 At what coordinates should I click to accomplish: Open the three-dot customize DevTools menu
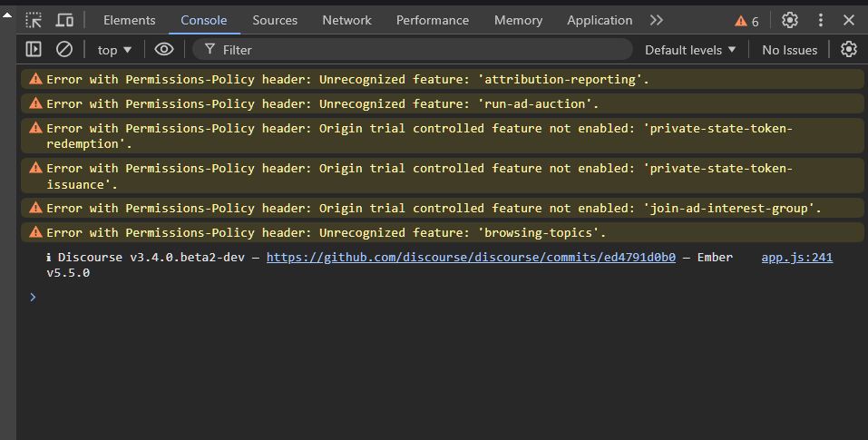(821, 21)
